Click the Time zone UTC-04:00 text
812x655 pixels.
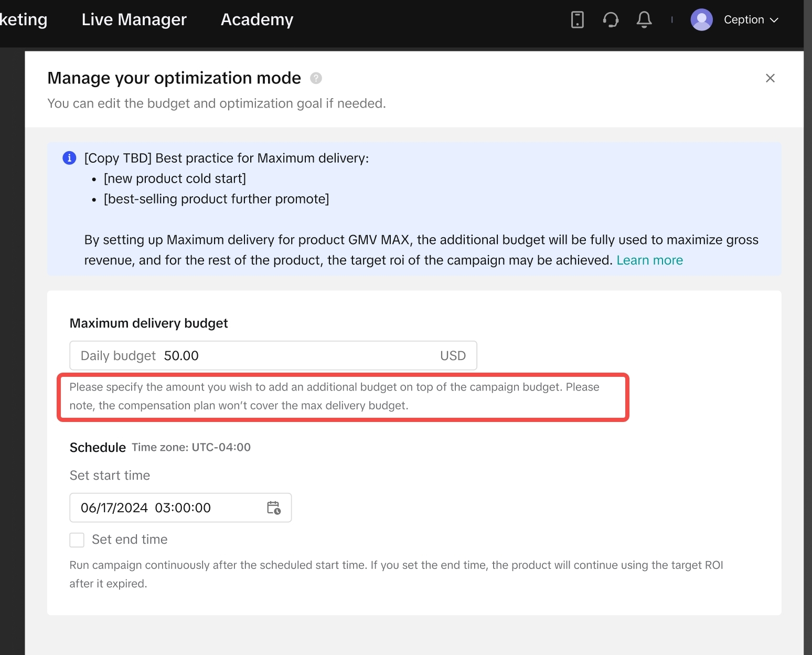coord(191,447)
